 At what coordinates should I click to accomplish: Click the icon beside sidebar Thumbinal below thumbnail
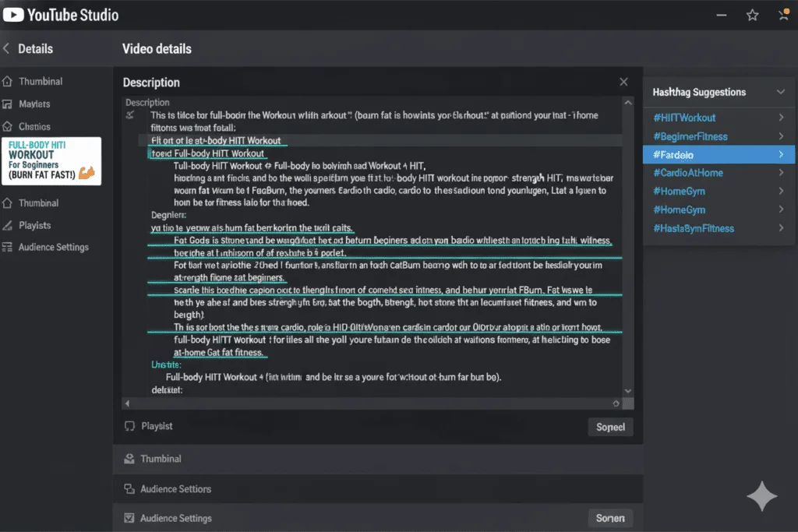(7, 203)
